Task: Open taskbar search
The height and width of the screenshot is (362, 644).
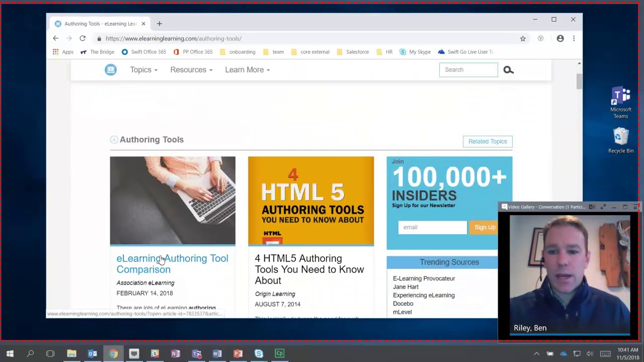Action: click(30, 353)
